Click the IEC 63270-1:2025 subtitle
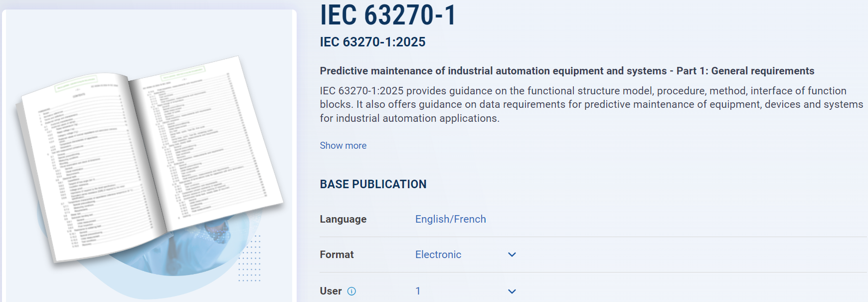The width and height of the screenshot is (868, 302). pyautogui.click(x=372, y=42)
